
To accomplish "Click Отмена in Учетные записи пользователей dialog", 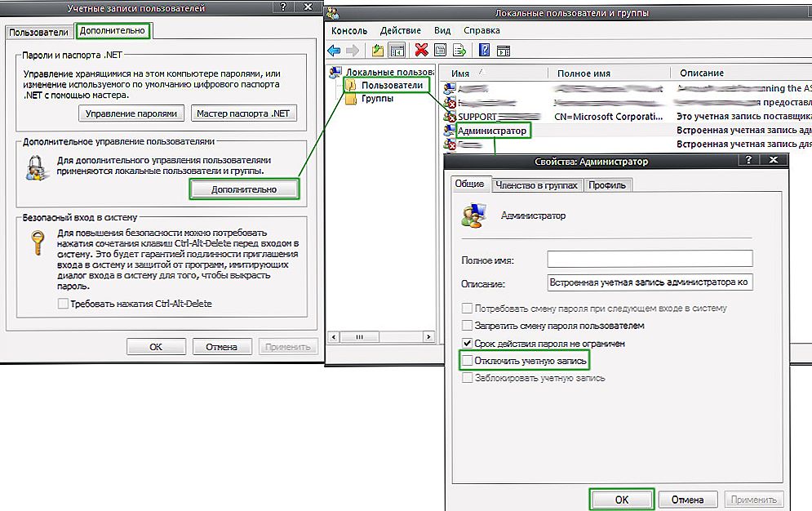I will [x=222, y=347].
